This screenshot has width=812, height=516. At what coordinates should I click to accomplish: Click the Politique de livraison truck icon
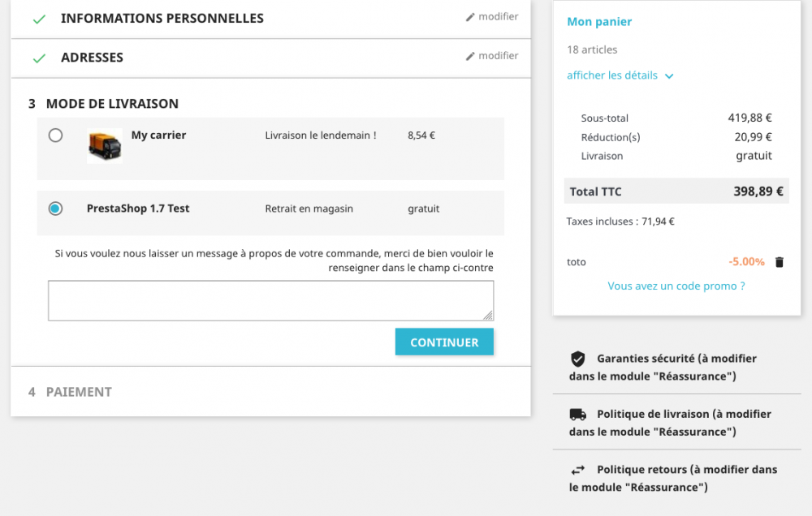click(x=578, y=415)
